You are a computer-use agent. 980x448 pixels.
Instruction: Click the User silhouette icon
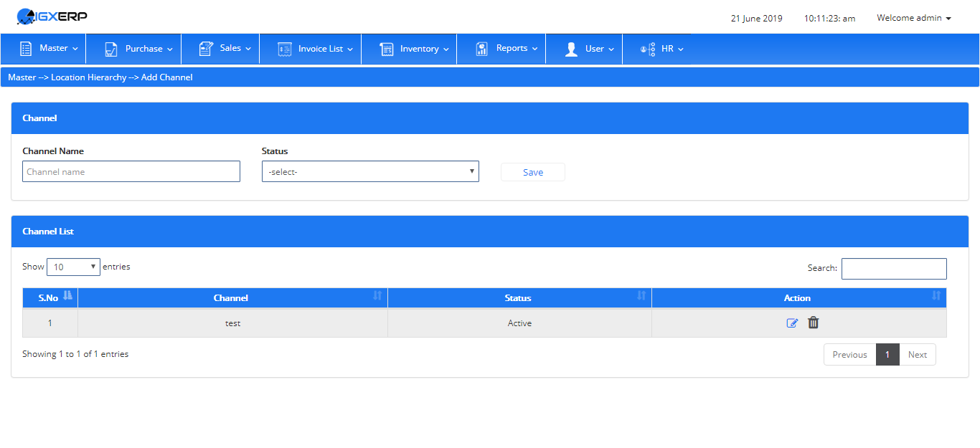pos(571,49)
